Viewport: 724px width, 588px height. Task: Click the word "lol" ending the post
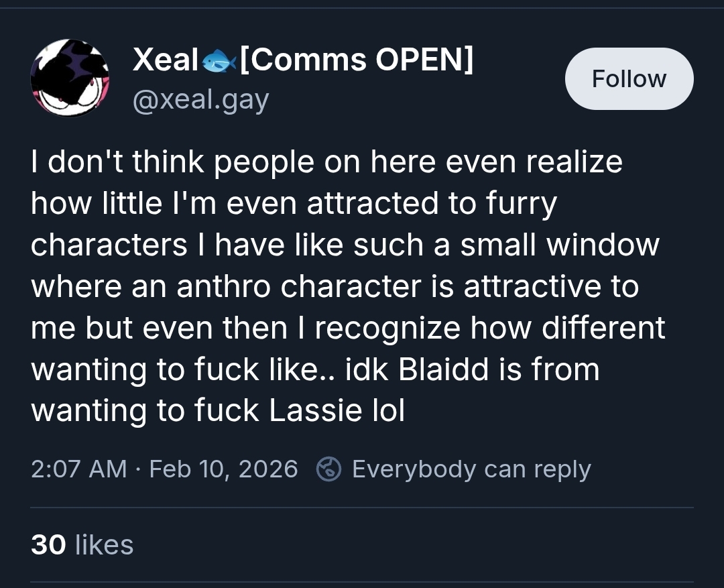click(388, 411)
